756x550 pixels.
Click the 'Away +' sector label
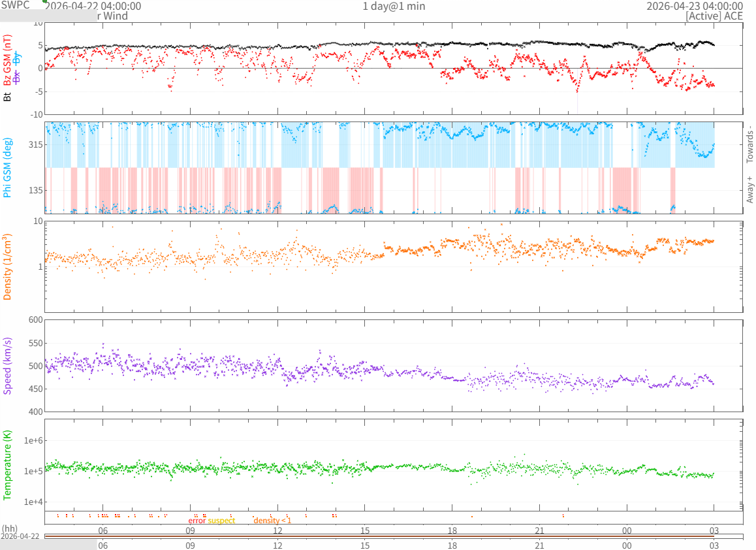749,189
